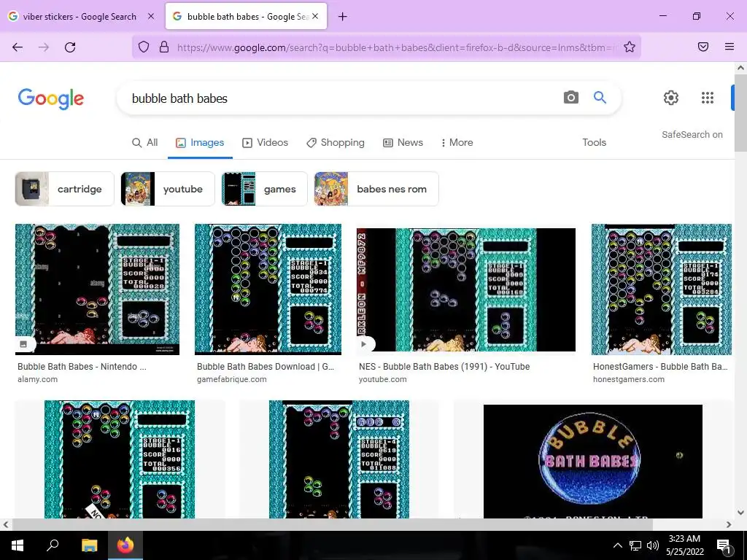This screenshot has width=747, height=560.
Task: Open Google quick settings gear
Action: click(671, 98)
